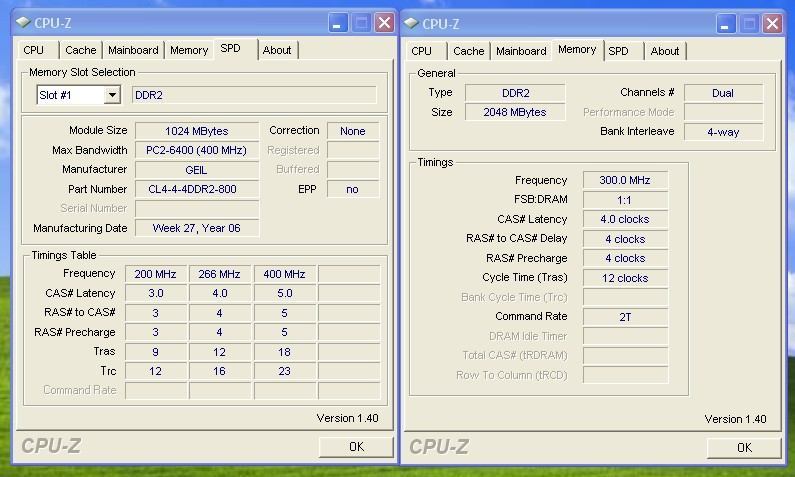Close the right CPU-Z window

(772, 24)
